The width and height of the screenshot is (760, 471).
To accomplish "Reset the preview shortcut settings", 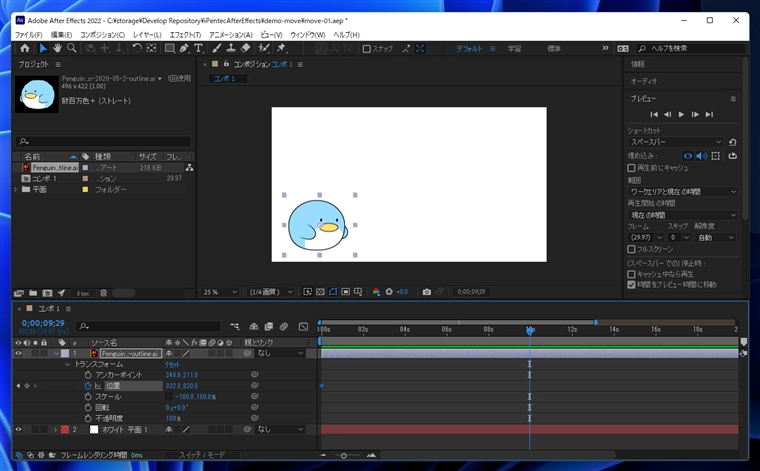I will [732, 142].
